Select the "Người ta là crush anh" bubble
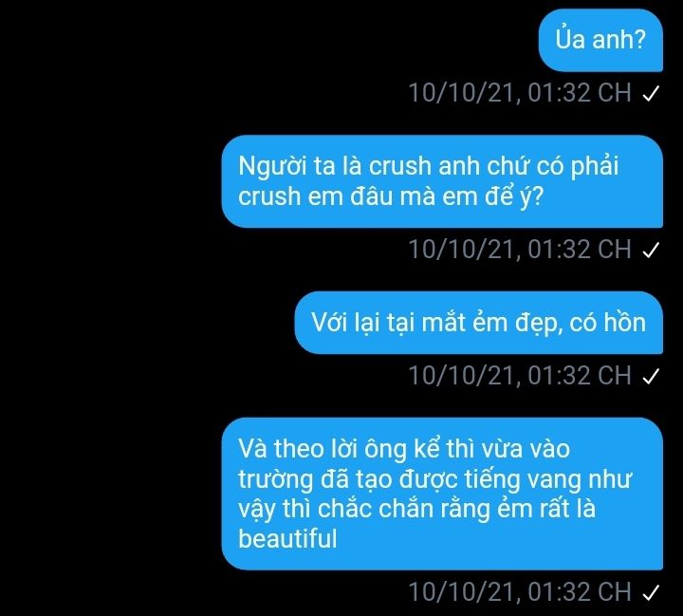Screen dimensions: 683x616 click(442, 181)
